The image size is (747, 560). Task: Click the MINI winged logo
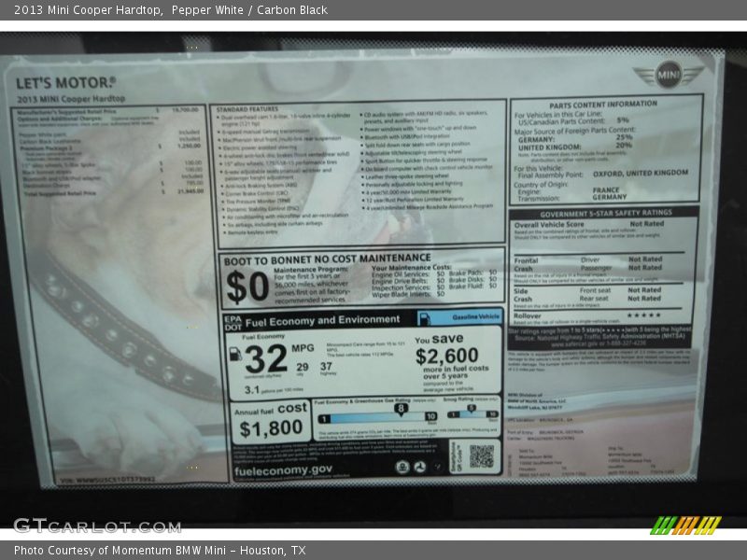pyautogui.click(x=668, y=75)
